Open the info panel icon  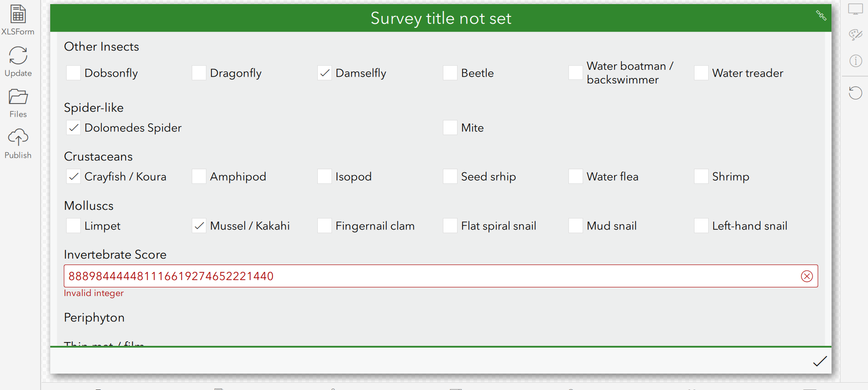pyautogui.click(x=855, y=61)
